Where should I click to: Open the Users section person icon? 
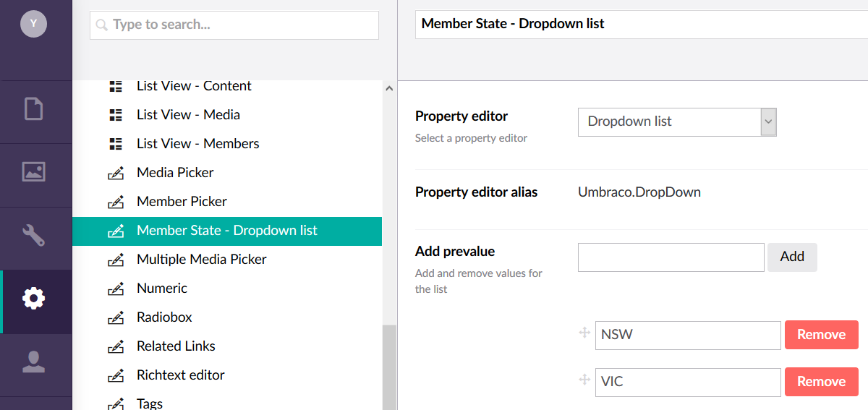34,362
